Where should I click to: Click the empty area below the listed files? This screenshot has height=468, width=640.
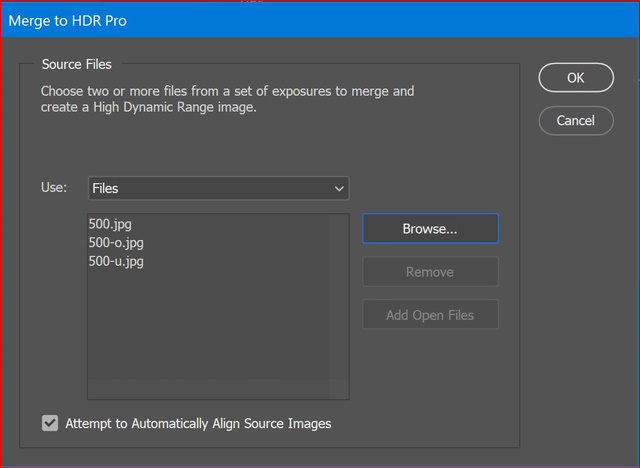coord(208,326)
